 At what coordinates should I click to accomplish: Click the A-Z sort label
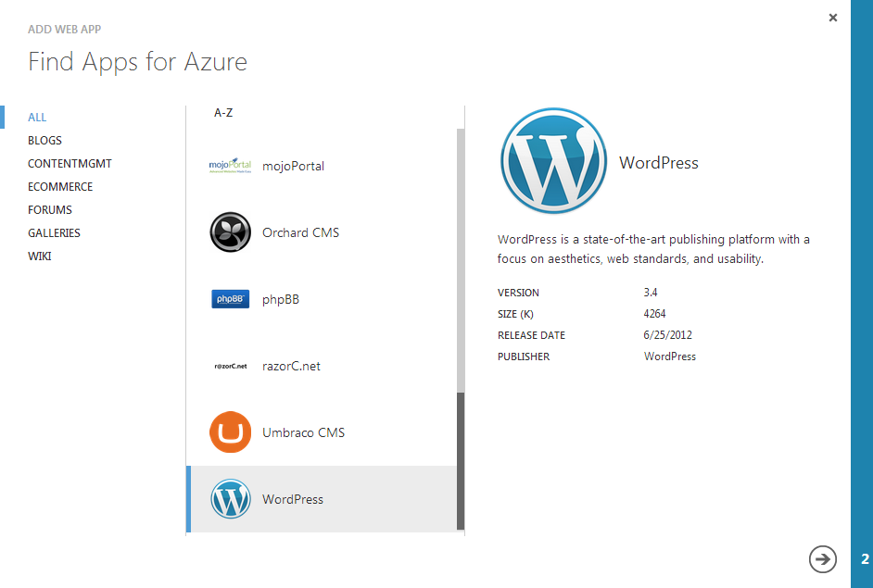[x=223, y=113]
